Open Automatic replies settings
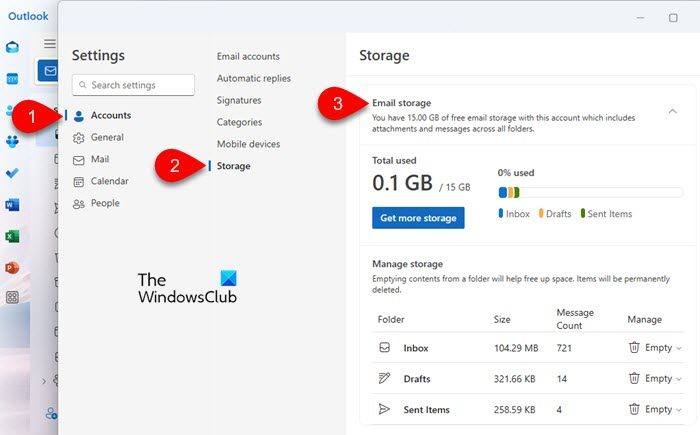 pos(255,78)
